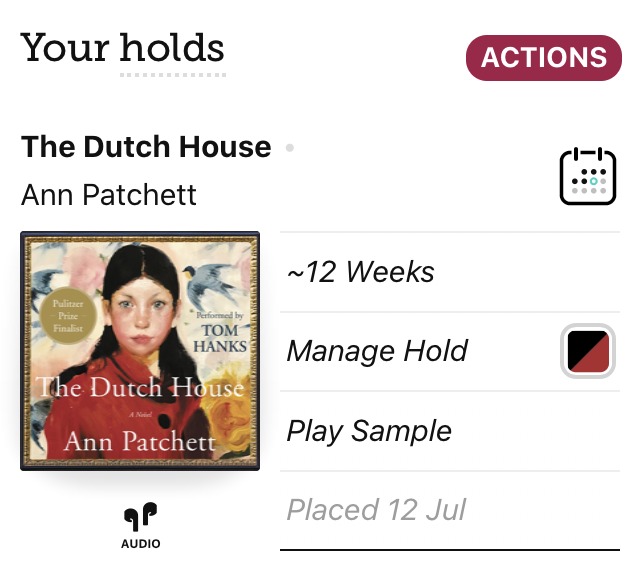Screen dimensions: 640x574
Task: Click The Dutch House text on cover art
Action: click(x=139, y=388)
